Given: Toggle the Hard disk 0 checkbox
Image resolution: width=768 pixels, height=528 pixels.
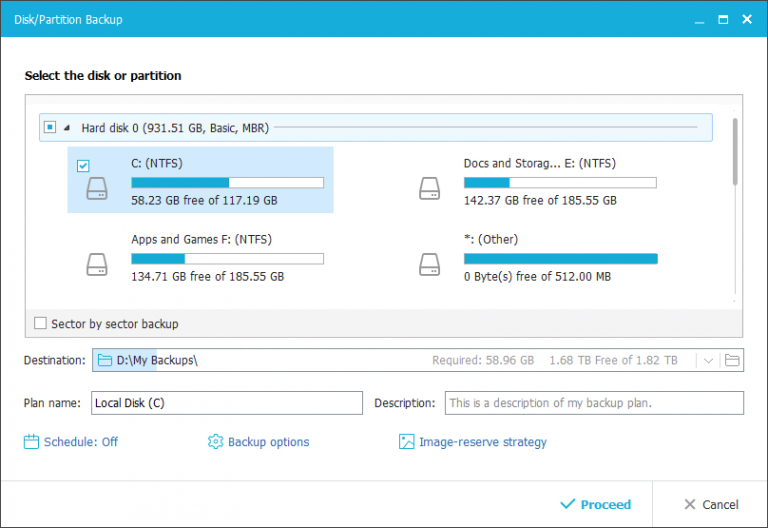Looking at the screenshot, I should [x=48, y=128].
